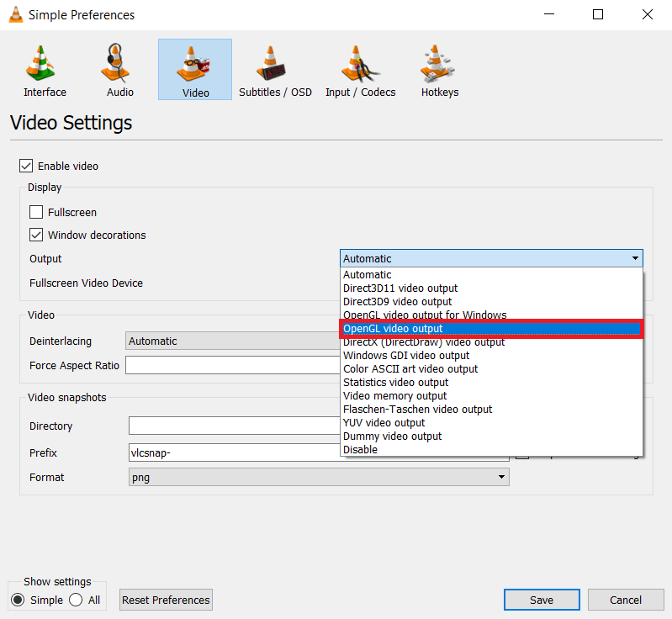Choose Color ASCII art video output

[491, 369]
